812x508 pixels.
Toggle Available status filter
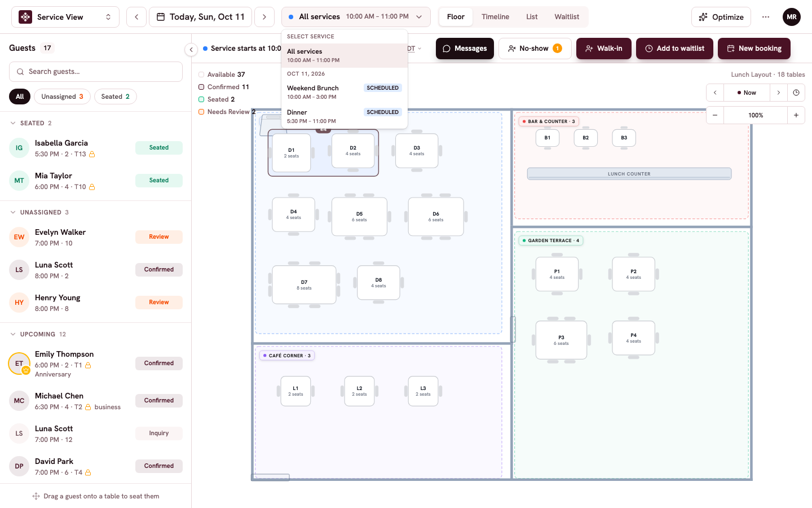[222, 75]
